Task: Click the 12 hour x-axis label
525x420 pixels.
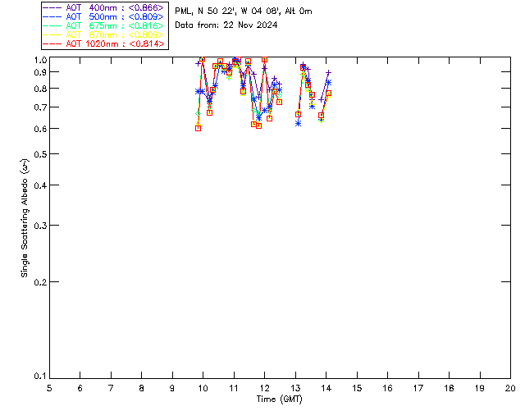Action: coord(264,388)
